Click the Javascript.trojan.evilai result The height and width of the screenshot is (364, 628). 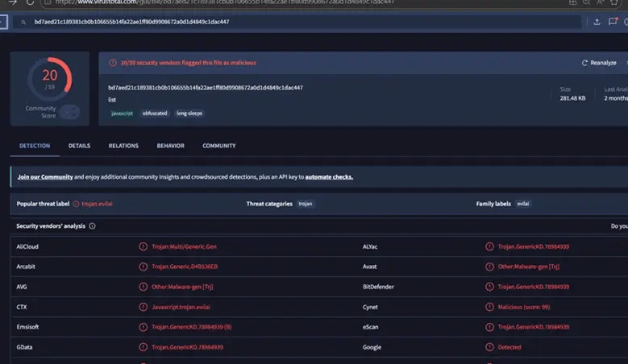point(181,307)
